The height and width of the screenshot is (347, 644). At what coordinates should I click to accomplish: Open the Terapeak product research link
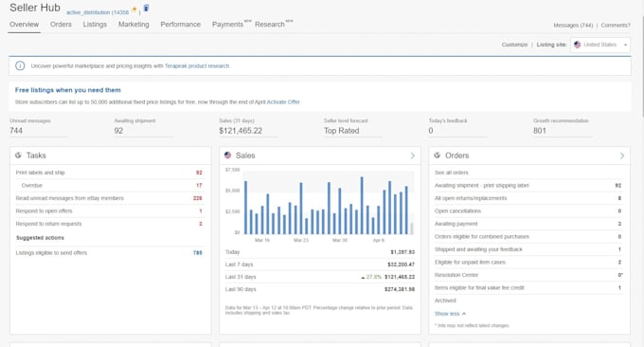coord(197,65)
